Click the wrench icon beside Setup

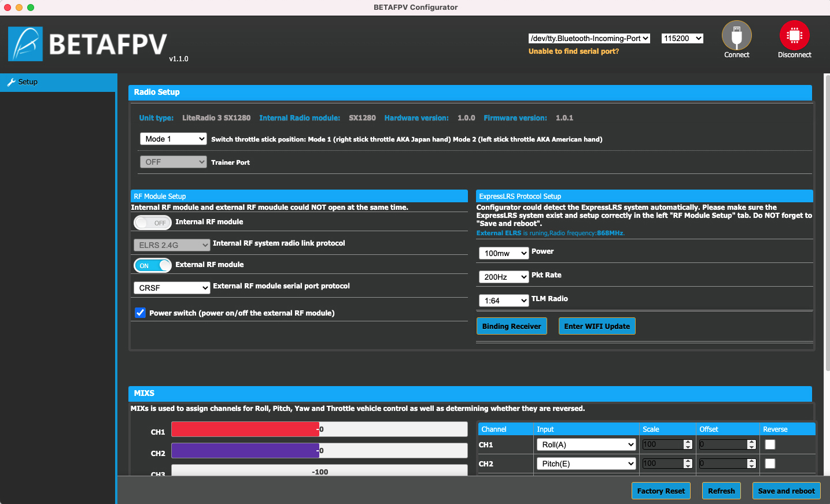point(11,82)
